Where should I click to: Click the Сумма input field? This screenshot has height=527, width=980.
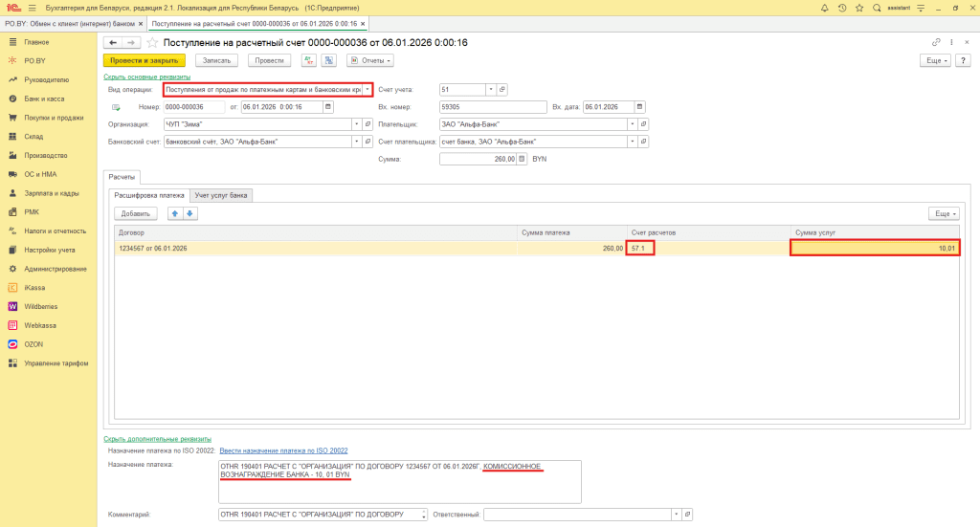point(478,159)
